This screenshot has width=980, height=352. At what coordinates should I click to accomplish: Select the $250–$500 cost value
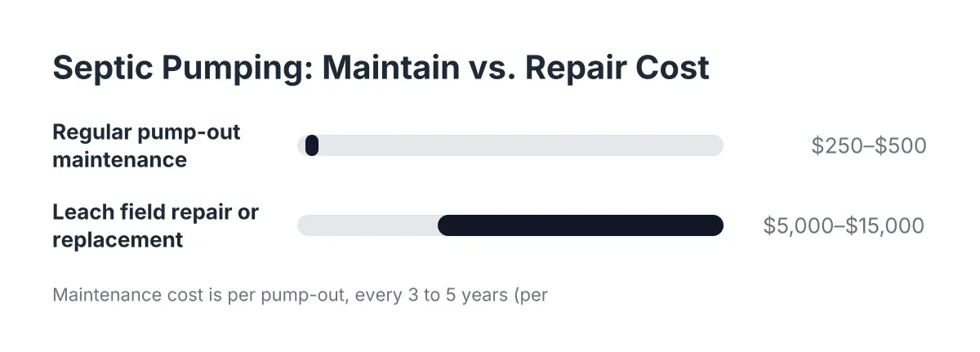coord(869,146)
